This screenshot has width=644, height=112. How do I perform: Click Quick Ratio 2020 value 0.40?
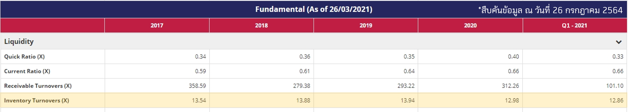[x=513, y=57]
